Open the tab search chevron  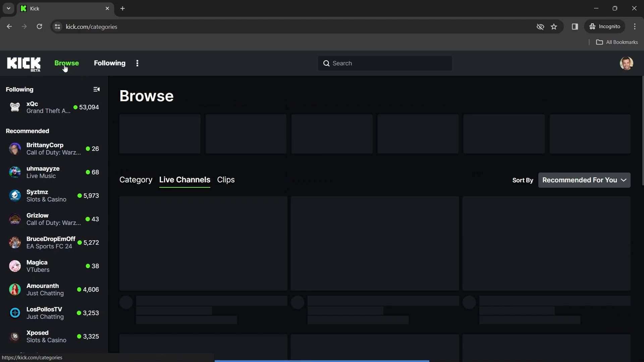tap(8, 8)
